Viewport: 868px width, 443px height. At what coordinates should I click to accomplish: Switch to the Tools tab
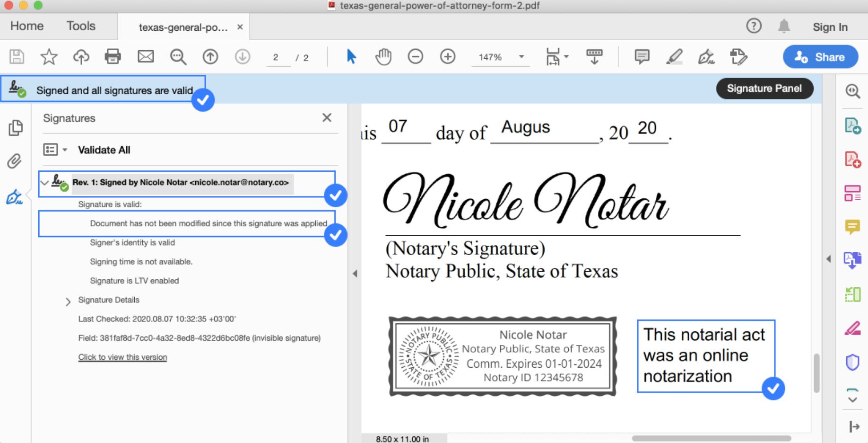pos(80,26)
